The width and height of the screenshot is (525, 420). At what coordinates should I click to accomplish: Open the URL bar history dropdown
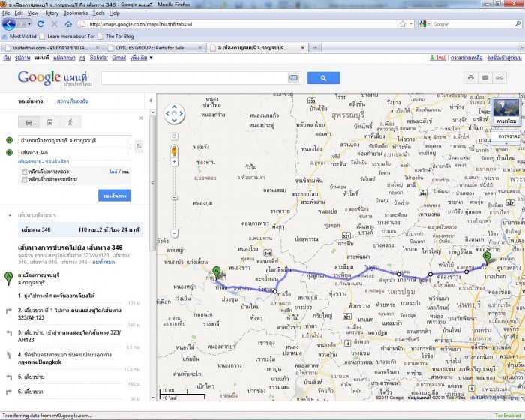[x=412, y=24]
